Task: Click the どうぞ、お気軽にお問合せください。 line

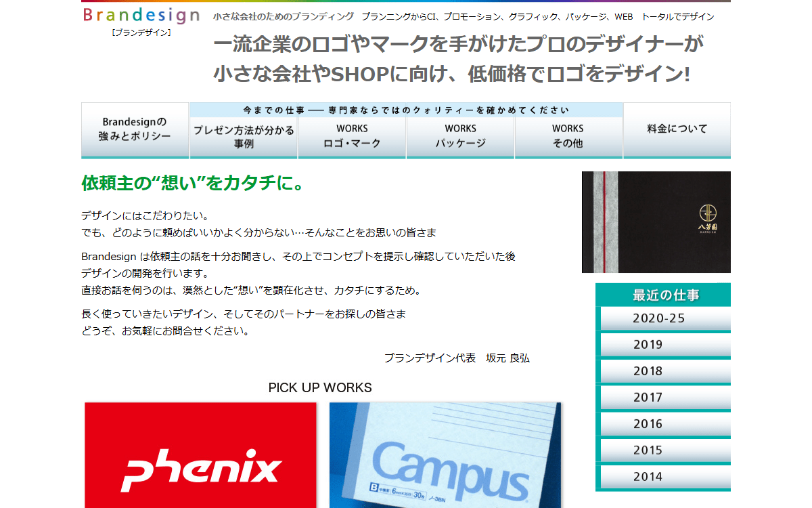Action: (x=166, y=332)
